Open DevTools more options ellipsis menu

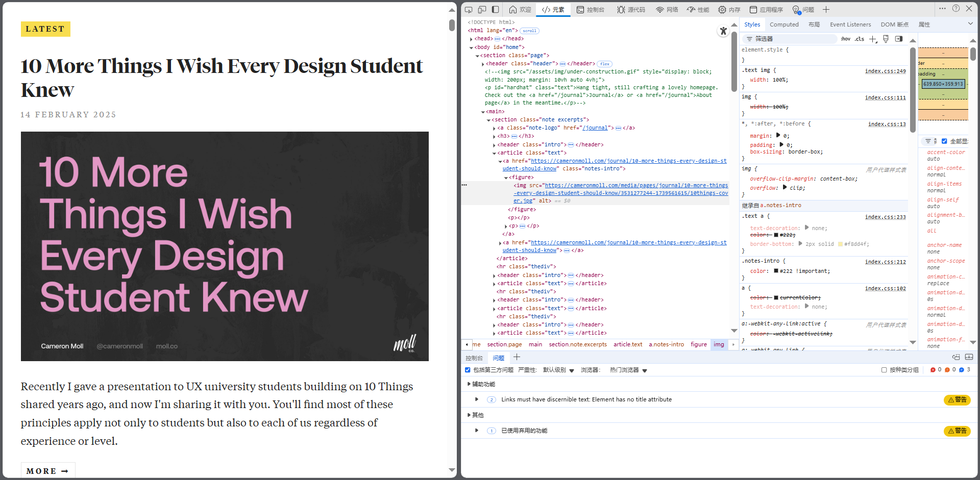(942, 9)
